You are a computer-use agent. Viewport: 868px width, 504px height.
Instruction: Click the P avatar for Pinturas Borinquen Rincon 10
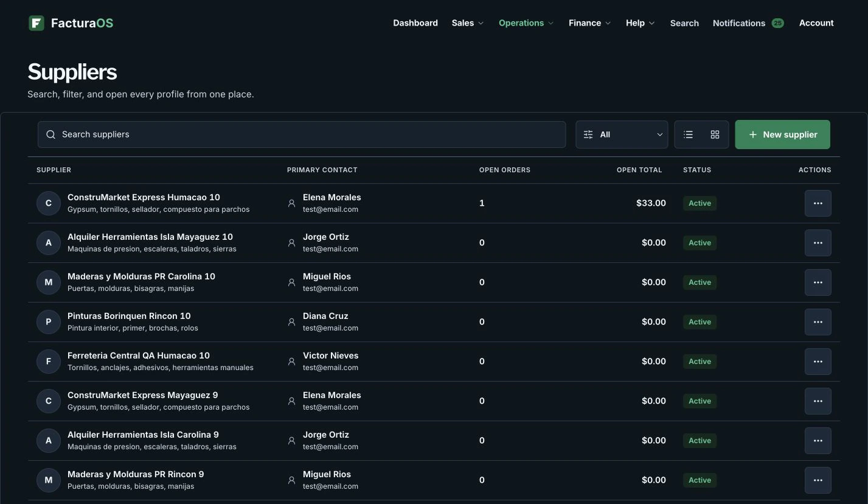[x=49, y=322]
